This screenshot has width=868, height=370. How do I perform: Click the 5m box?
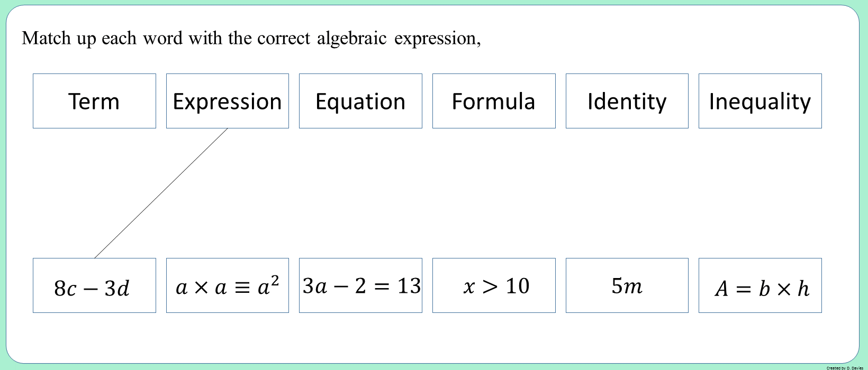tap(627, 285)
